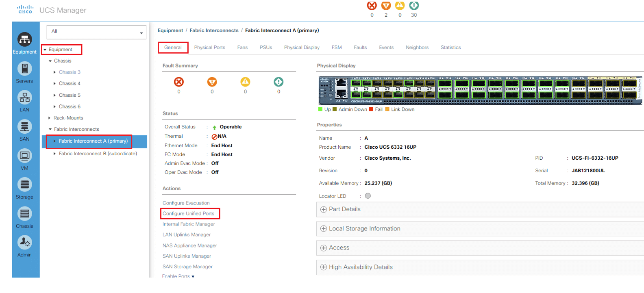Collapse the Equipment tree node
Image resolution: width=644 pixels, height=293 pixels.
click(45, 50)
